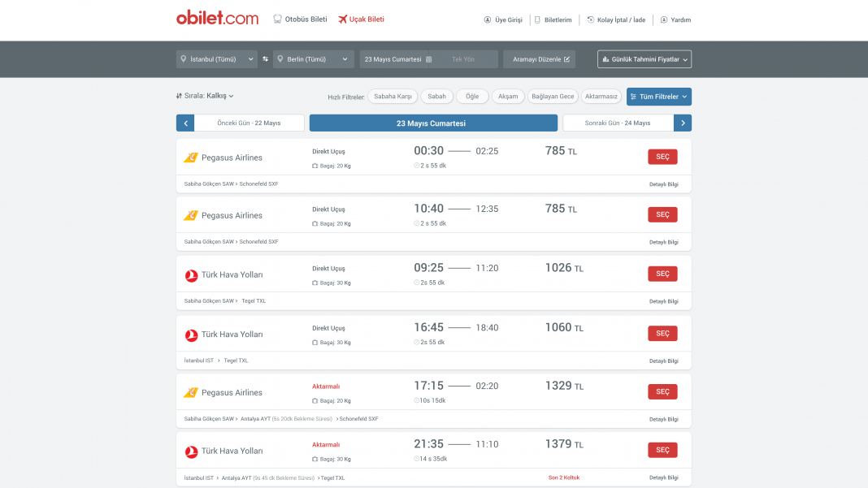Expand the Tüm Filtreler dropdown
Viewport: 868px width, 488px height.
(x=659, y=97)
